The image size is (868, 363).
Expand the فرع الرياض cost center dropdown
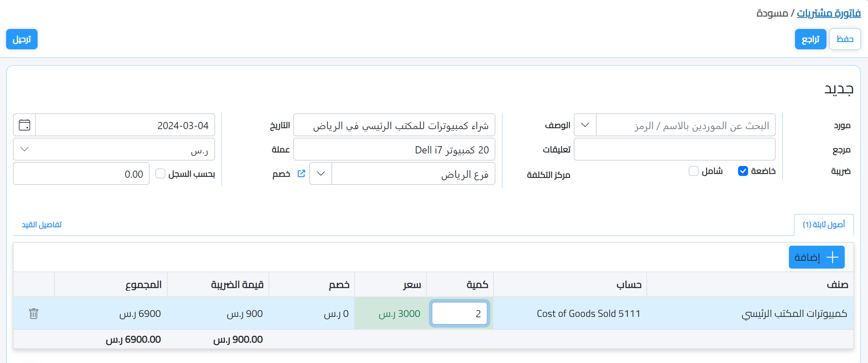320,173
